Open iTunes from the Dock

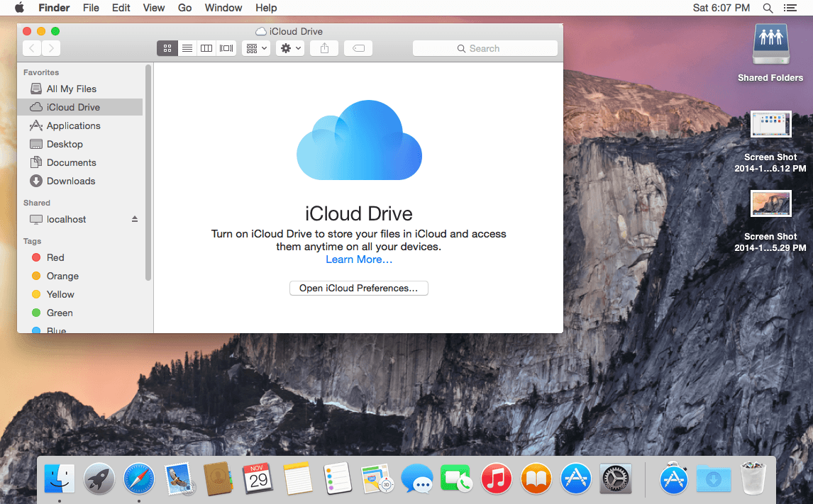[496, 478]
